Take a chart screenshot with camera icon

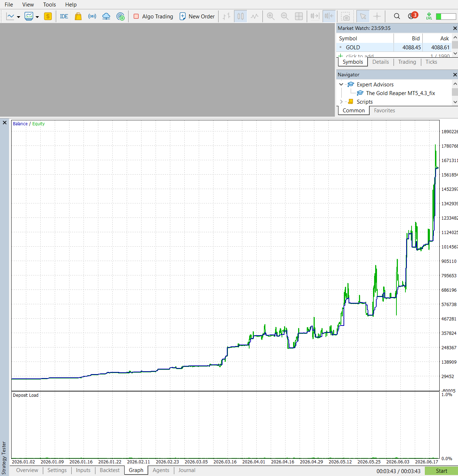pyautogui.click(x=346, y=17)
